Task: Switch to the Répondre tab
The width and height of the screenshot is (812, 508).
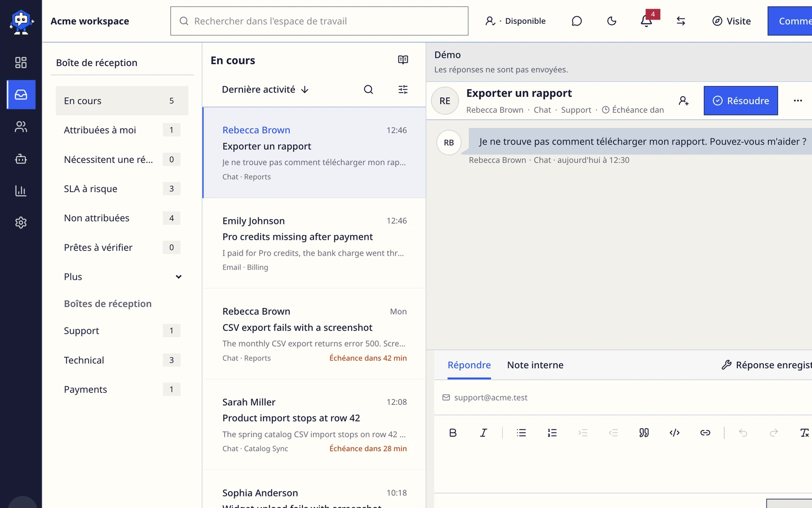Action: pyautogui.click(x=469, y=365)
